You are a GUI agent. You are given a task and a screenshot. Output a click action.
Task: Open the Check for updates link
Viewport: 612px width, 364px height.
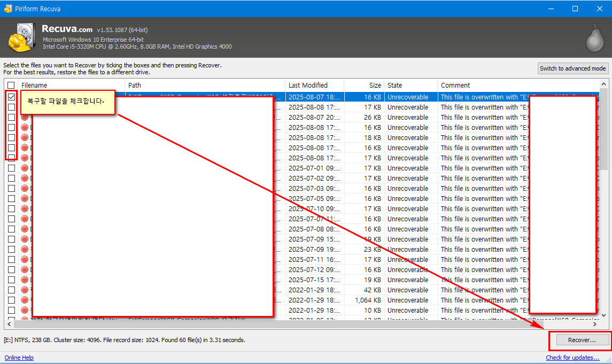point(572,358)
